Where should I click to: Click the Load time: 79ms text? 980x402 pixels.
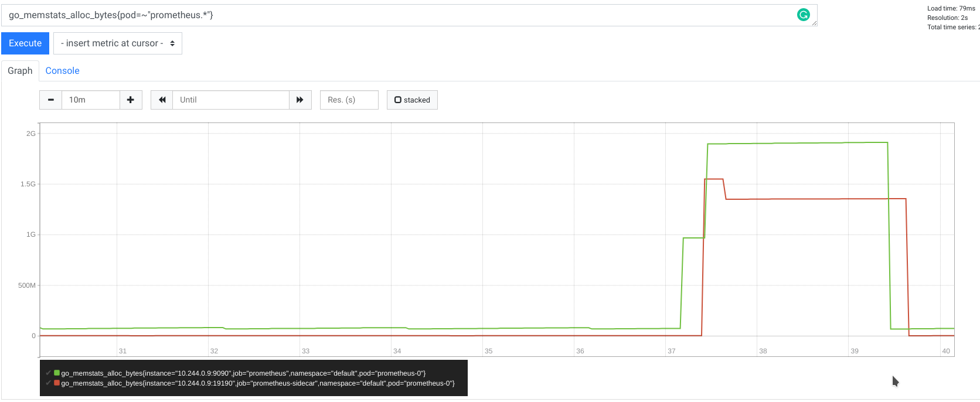(951, 8)
